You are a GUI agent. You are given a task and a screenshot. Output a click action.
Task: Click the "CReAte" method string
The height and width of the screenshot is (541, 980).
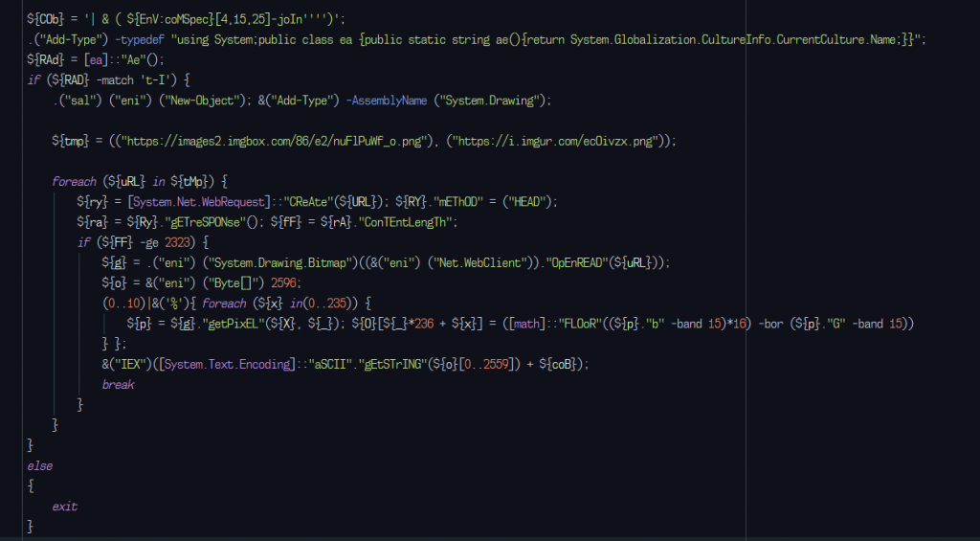(x=308, y=202)
